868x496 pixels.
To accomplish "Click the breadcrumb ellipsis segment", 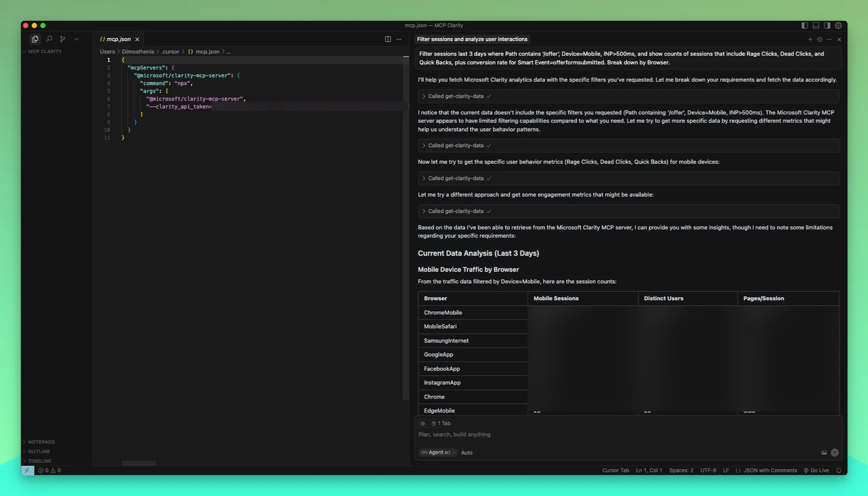I will [x=229, y=51].
